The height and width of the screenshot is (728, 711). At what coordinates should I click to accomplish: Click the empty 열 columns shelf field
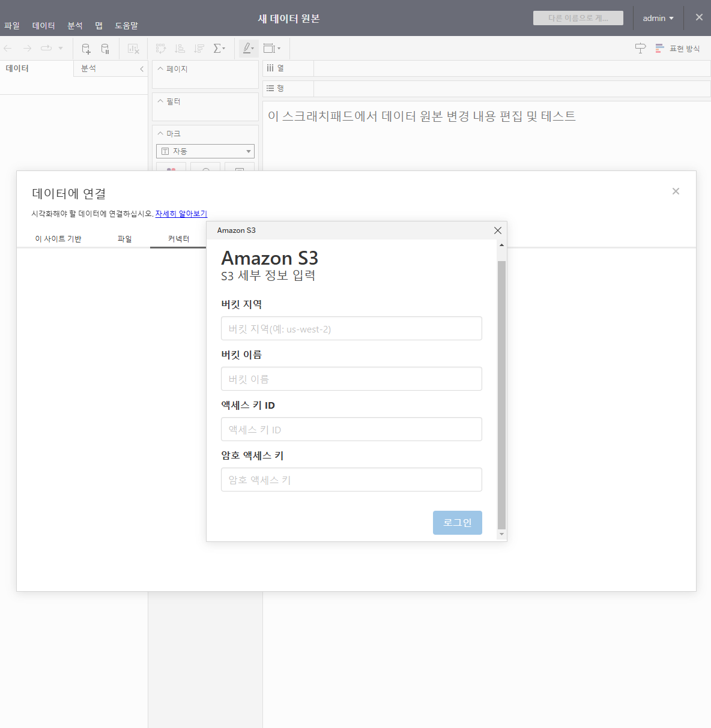point(512,68)
